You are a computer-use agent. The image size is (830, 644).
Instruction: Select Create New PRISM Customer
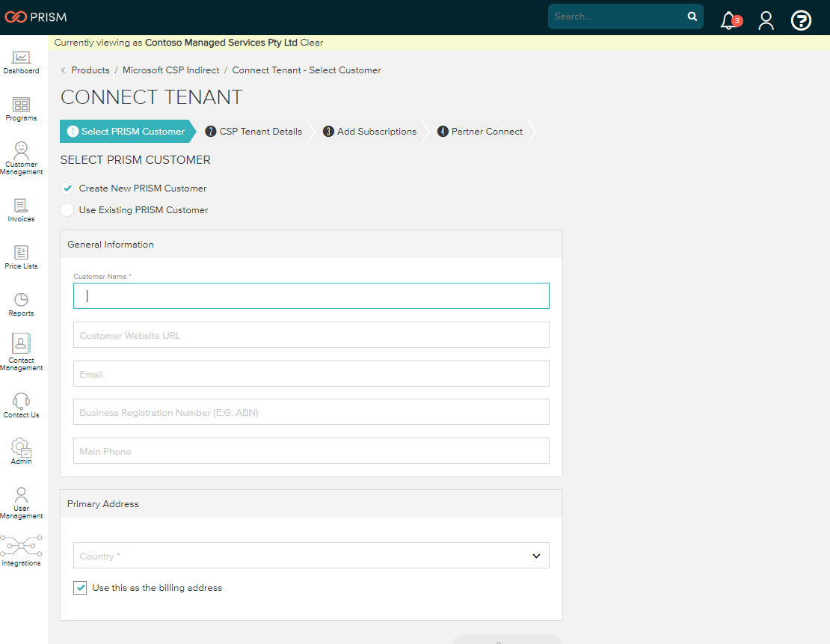click(x=67, y=188)
